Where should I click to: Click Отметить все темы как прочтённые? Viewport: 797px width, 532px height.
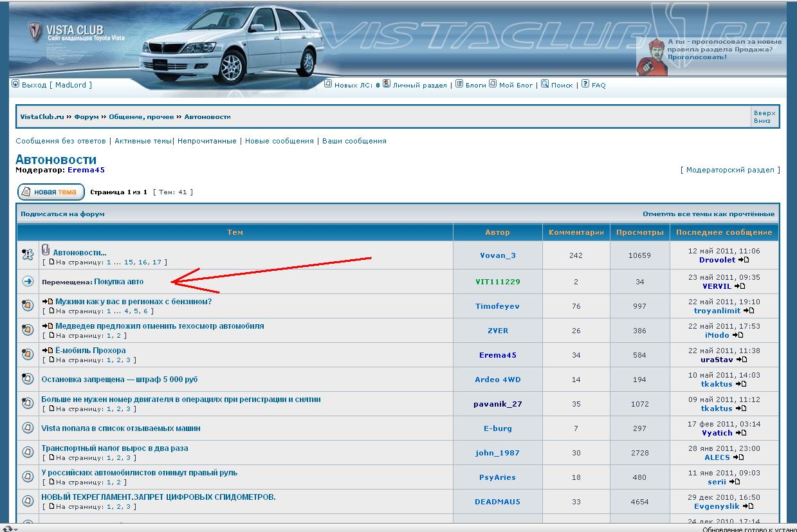tap(708, 214)
